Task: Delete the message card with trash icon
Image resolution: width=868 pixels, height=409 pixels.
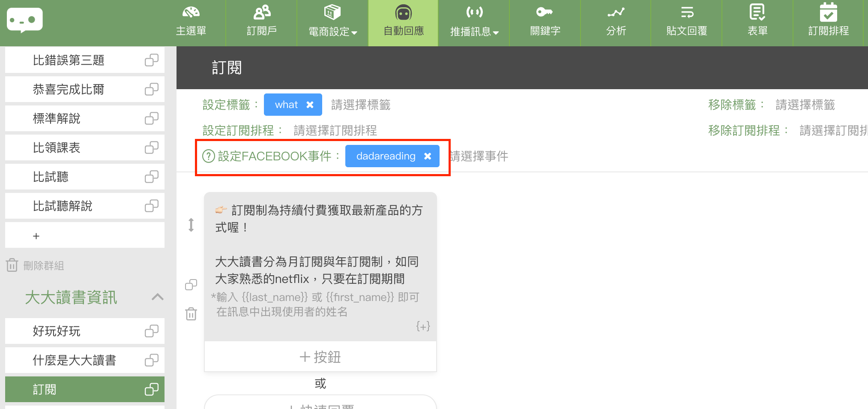Action: click(191, 314)
